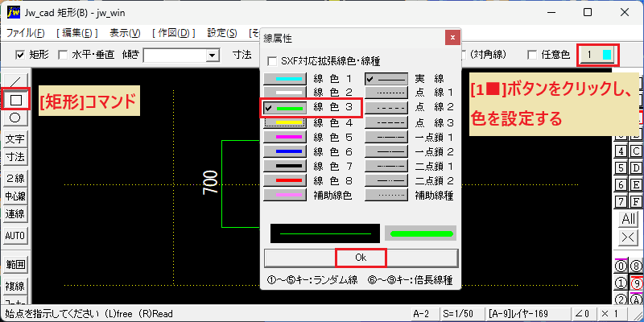Click the All layers button
This screenshot has height=322, width=644.
pyautogui.click(x=629, y=219)
